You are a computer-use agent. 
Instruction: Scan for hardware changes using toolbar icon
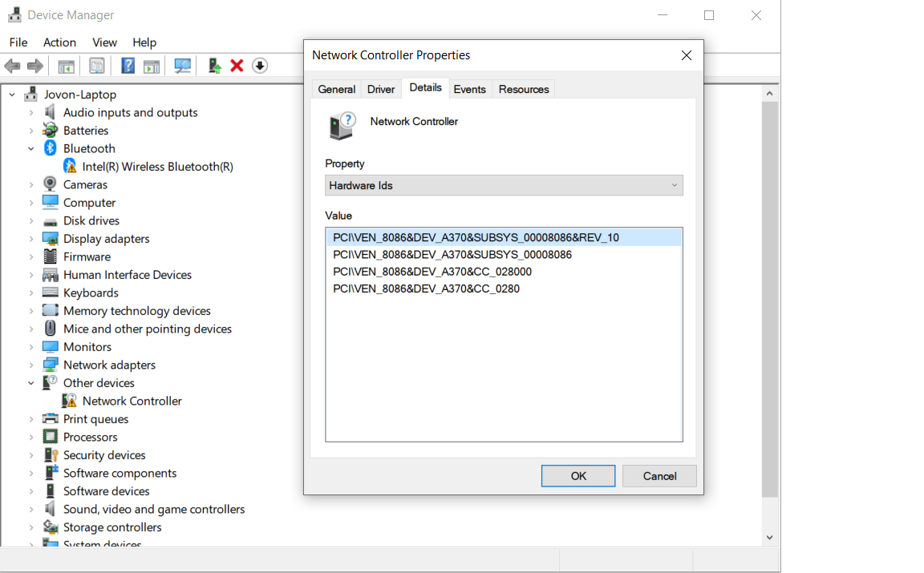pos(182,65)
